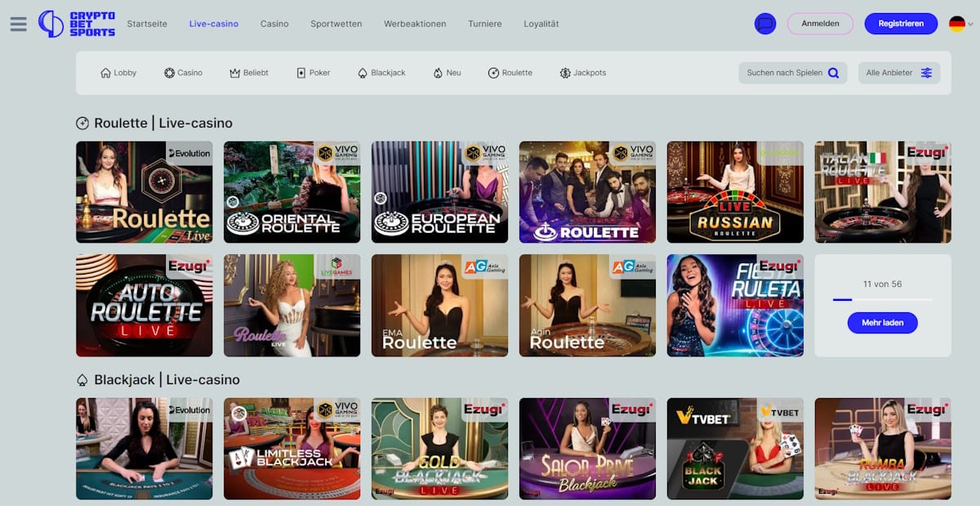980x506 pixels.
Task: Click the Casino chip icon
Action: (170, 73)
